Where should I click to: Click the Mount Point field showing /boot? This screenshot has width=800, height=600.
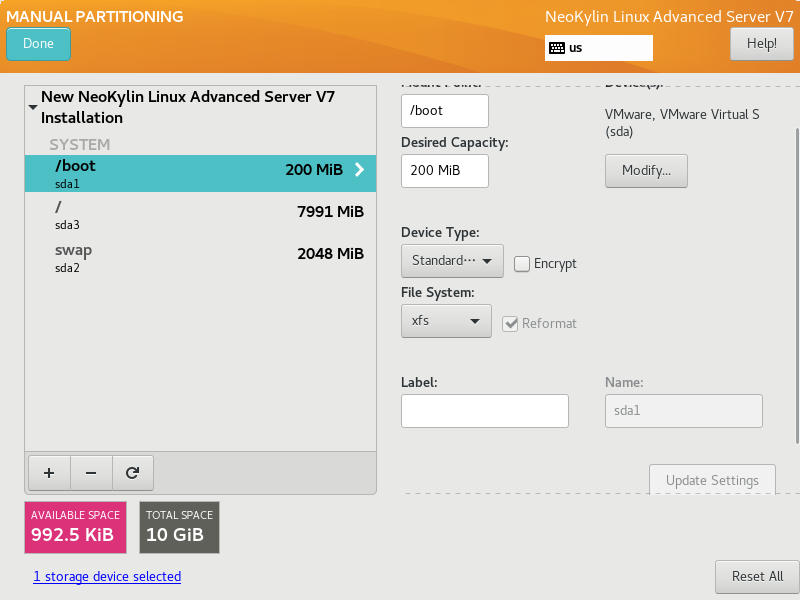[x=444, y=111]
